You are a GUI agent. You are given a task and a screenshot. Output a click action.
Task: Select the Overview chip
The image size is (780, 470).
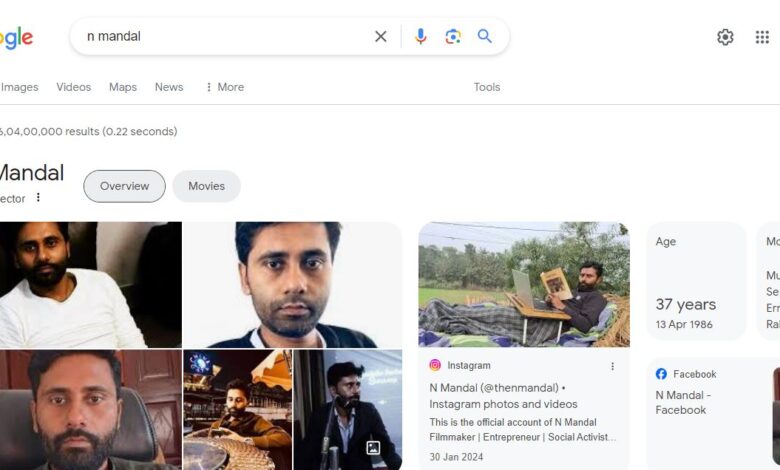(x=124, y=186)
